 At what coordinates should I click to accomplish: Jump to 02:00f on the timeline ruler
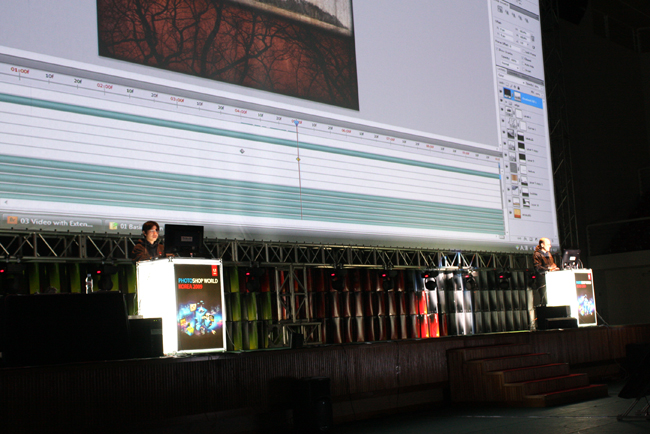105,86
